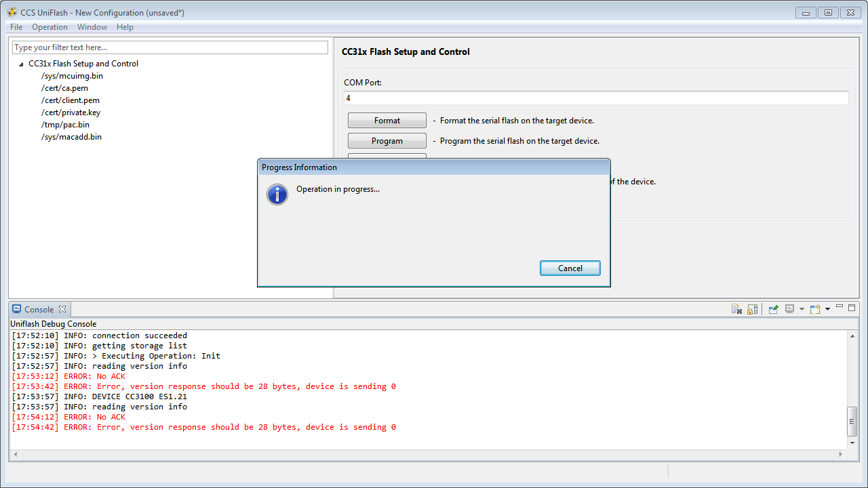Select /tmp/pac.bin in the tree
This screenshot has width=868, height=488.
pyautogui.click(x=65, y=125)
